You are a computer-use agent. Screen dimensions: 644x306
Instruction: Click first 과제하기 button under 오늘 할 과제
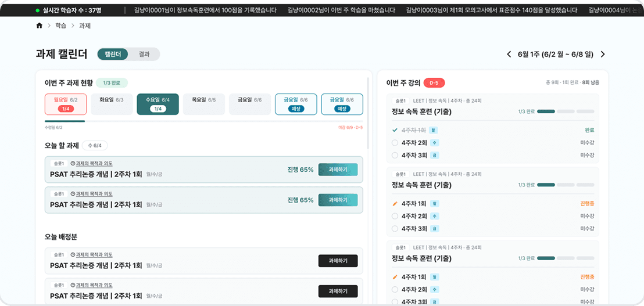coord(338,170)
